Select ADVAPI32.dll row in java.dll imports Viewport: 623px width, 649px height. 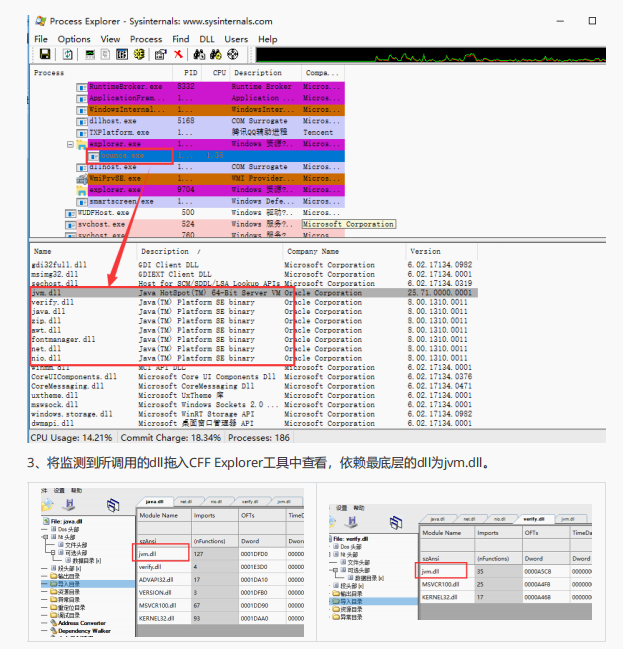220,580
